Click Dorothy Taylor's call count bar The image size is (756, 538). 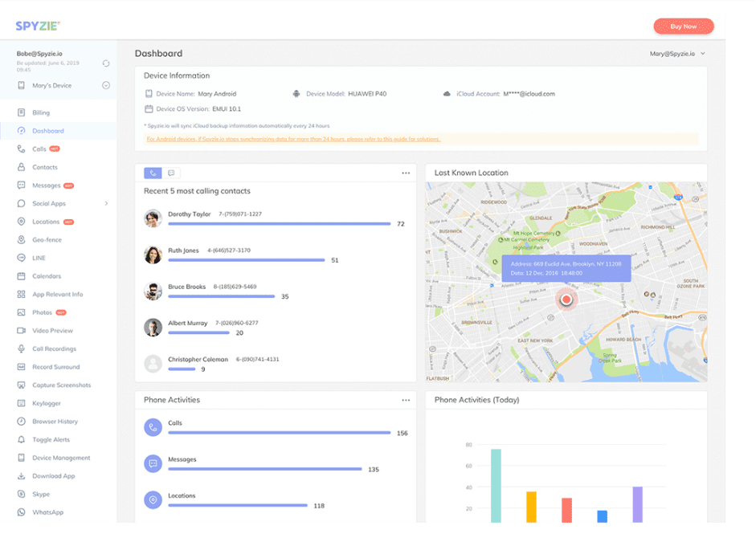tap(279, 224)
